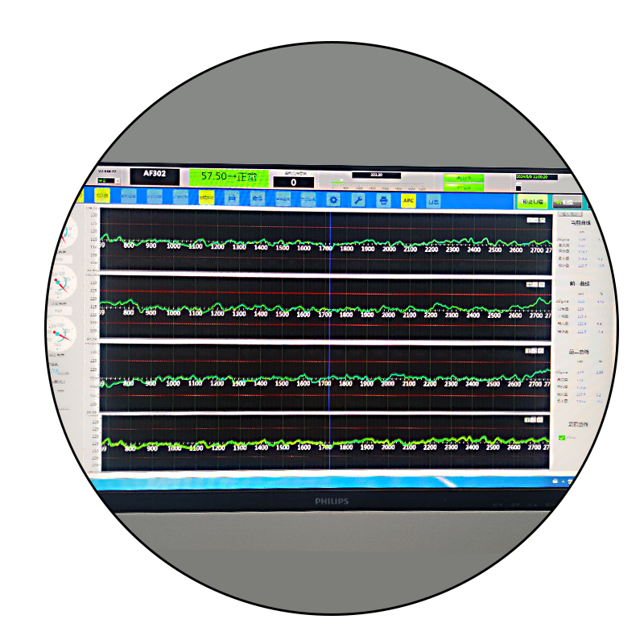The width and height of the screenshot is (644, 644).
Task: Click the 日志 toolbar button
Action: tap(434, 200)
